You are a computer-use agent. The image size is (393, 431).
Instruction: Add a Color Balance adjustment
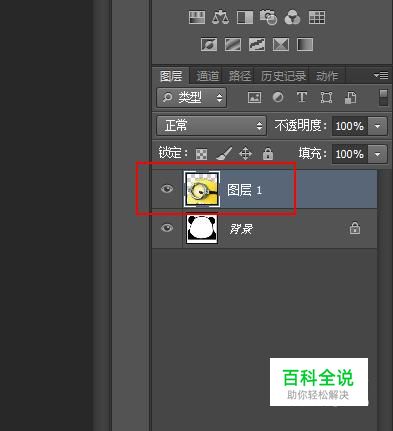coord(220,17)
